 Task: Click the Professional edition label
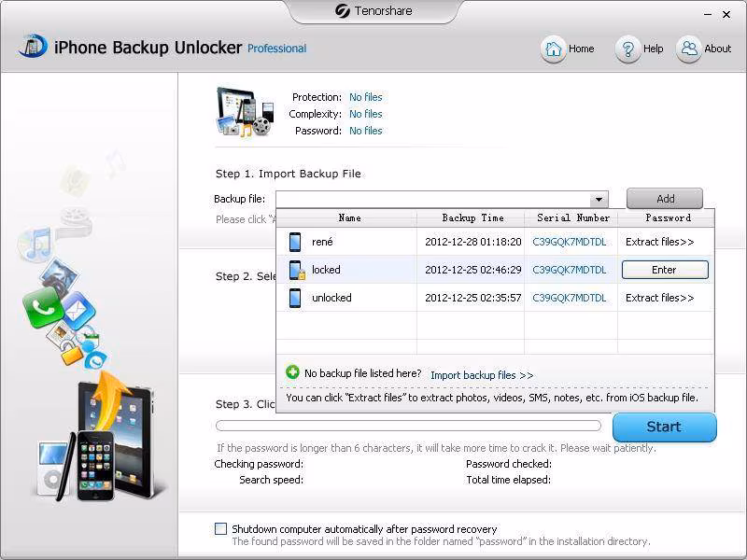[276, 49]
